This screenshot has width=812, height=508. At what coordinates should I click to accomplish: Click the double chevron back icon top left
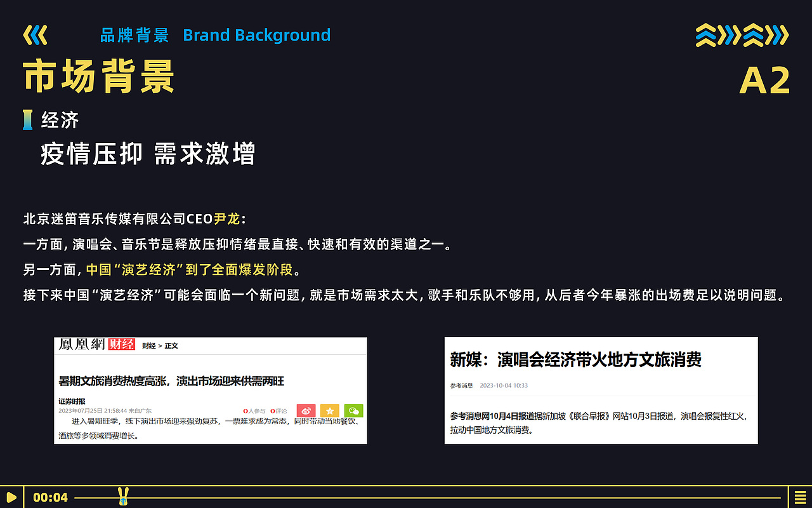pyautogui.click(x=36, y=35)
